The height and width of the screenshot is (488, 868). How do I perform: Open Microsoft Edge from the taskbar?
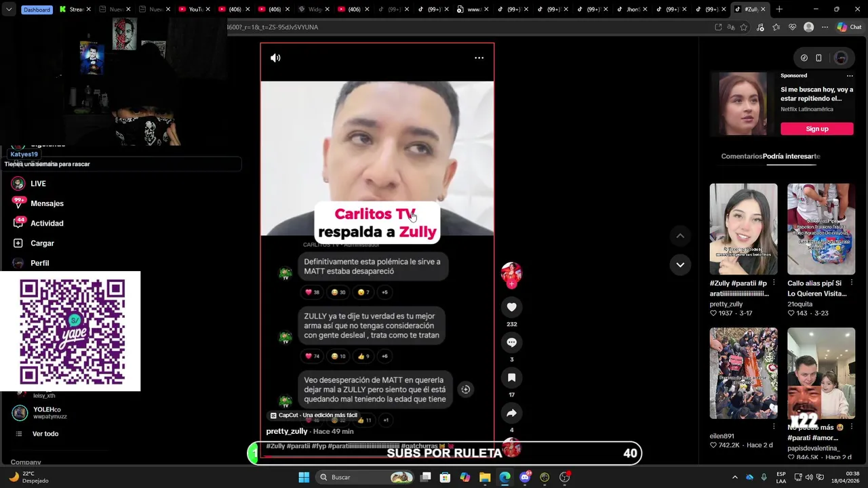coord(505,477)
